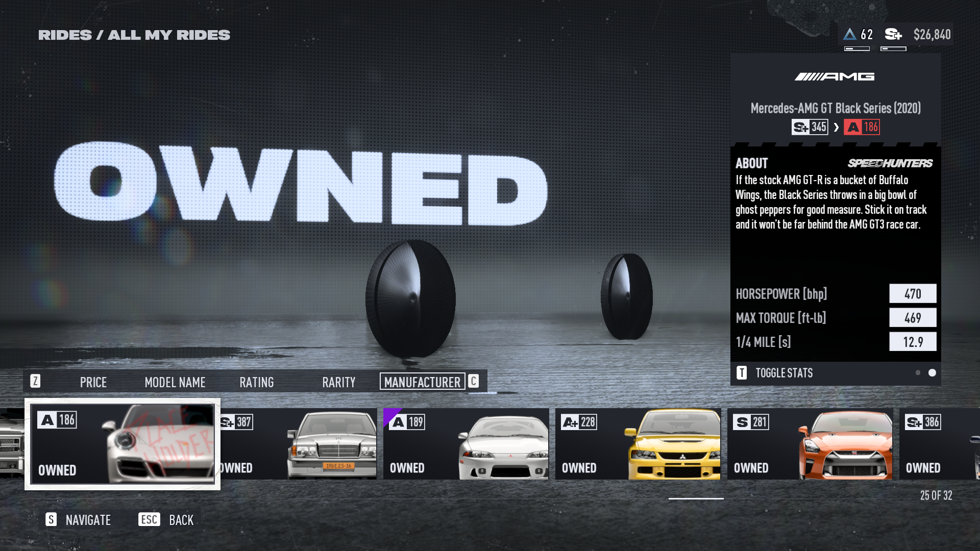Click the Speedhunters logo
Screen dimensions: 980x551
click(x=890, y=163)
